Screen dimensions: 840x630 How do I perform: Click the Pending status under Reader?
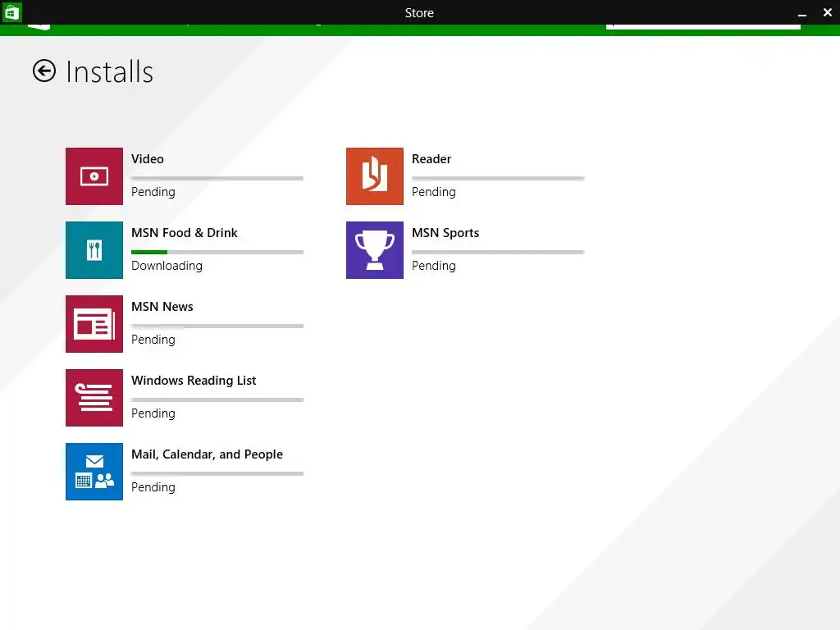434,192
